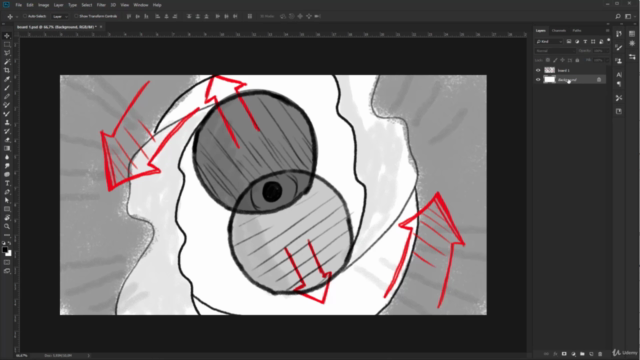
Task: Change screen mode icon at toolbox bottom
Action: tap(7, 271)
